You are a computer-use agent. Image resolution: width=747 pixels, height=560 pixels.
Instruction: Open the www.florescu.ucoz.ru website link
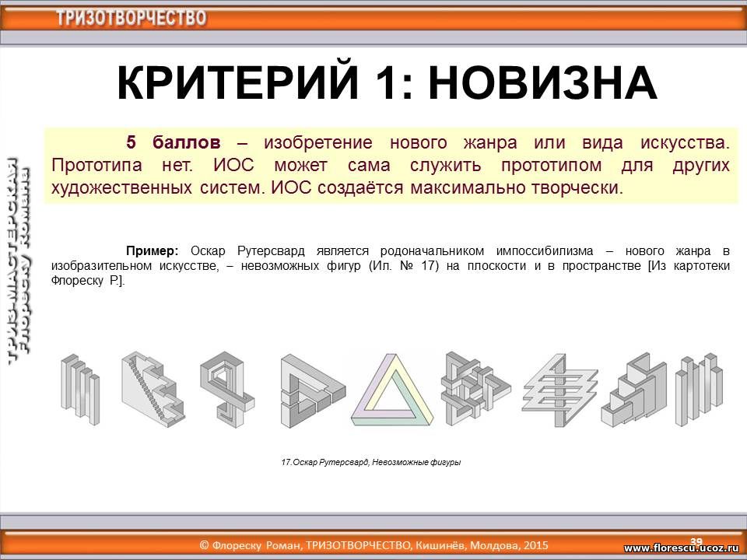tap(680, 548)
